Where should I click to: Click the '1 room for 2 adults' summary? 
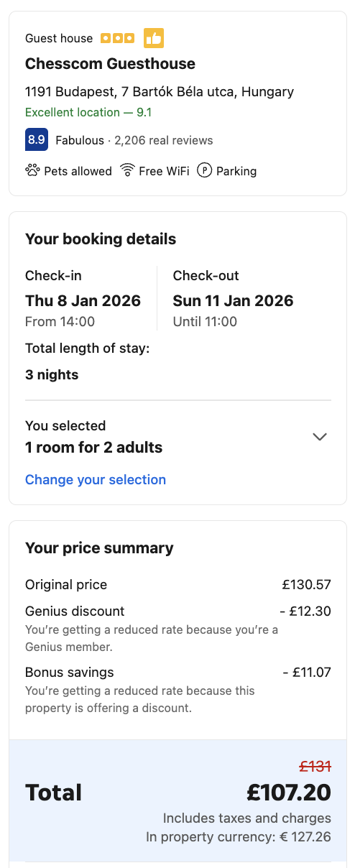(x=94, y=448)
